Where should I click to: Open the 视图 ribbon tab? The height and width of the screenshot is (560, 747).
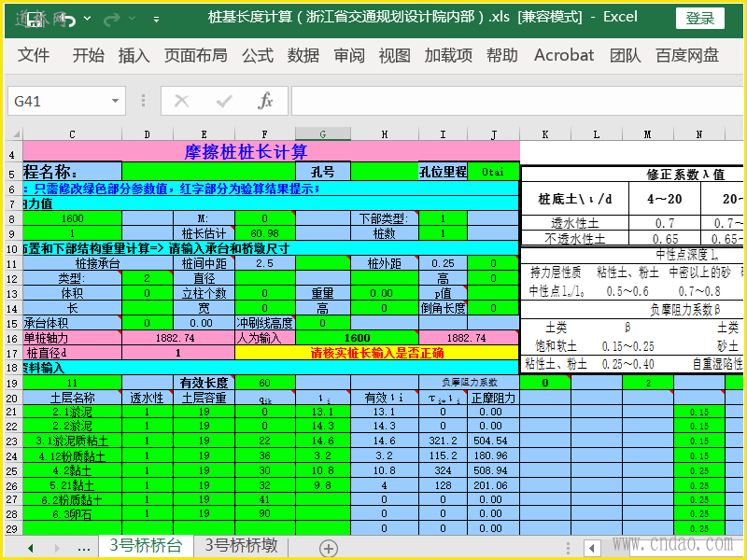click(x=394, y=55)
